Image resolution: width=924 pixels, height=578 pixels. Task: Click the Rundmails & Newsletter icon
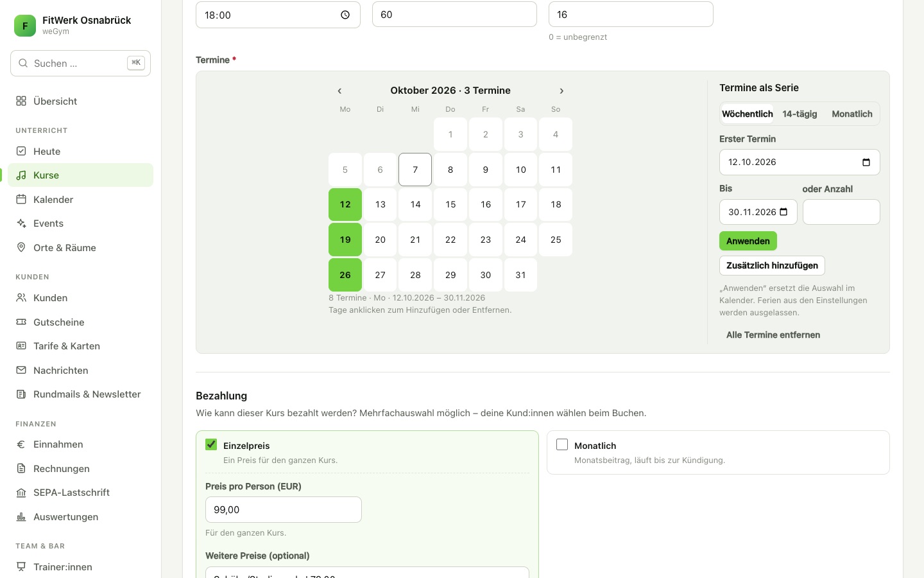[21, 394]
